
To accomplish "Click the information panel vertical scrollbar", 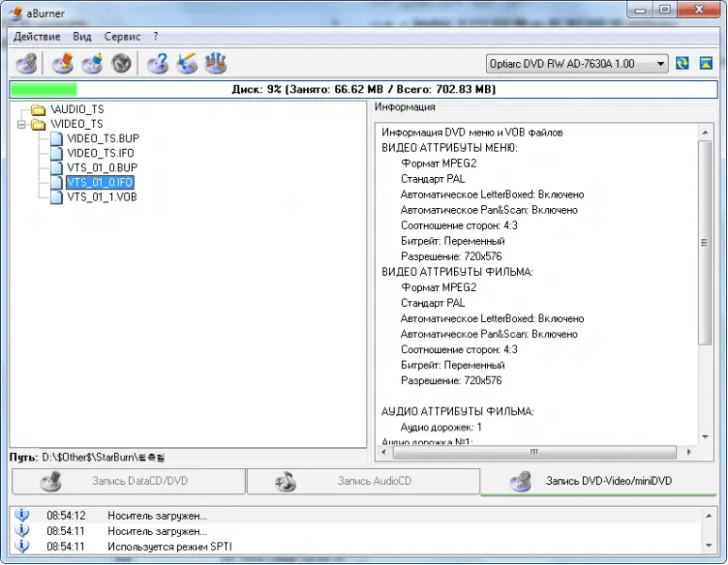I will (705, 242).
